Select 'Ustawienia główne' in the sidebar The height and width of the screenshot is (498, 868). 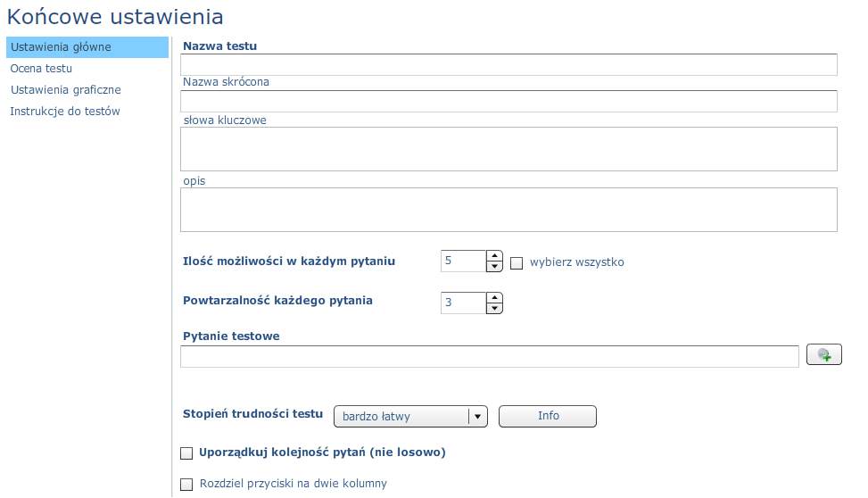[87, 47]
